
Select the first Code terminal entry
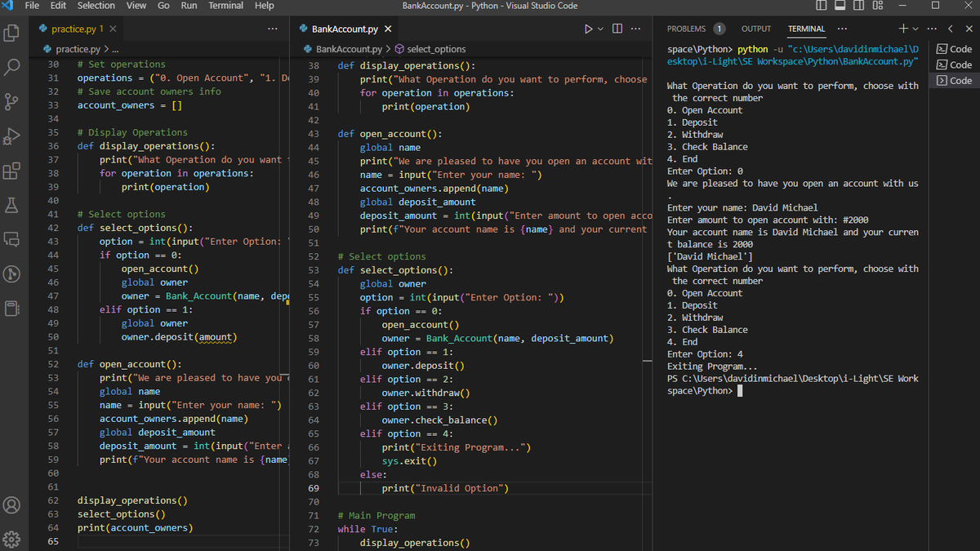(954, 49)
